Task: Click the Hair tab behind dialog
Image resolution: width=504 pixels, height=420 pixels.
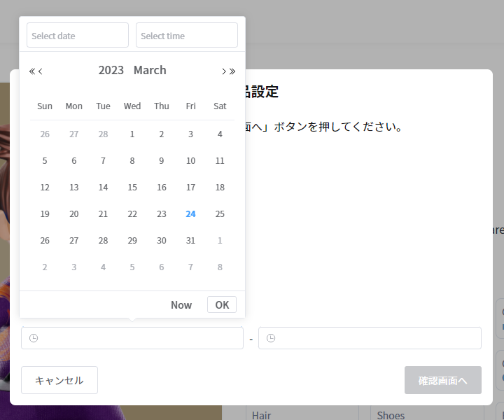Action: 261,416
